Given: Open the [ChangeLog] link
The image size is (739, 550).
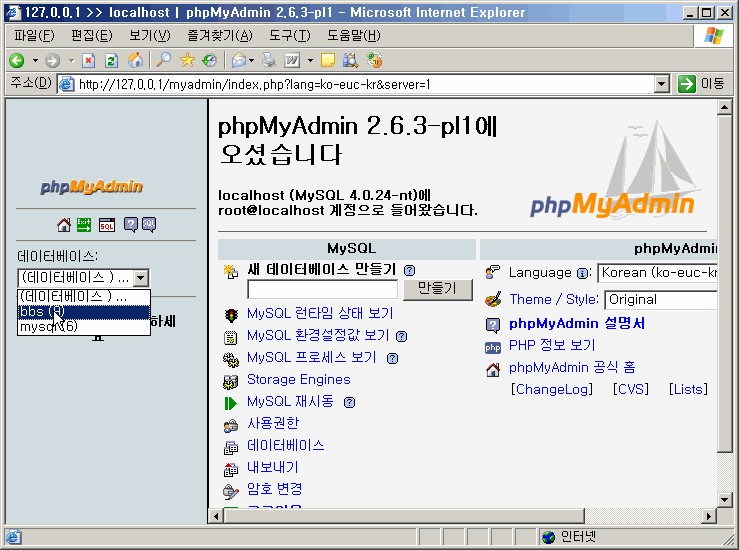Looking at the screenshot, I should point(552,389).
